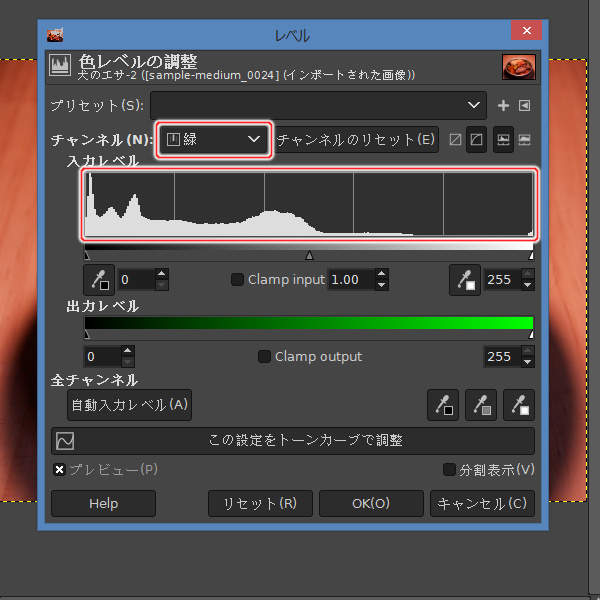Click the low input level field 0
Screen dimensions: 600x600
tap(137, 280)
